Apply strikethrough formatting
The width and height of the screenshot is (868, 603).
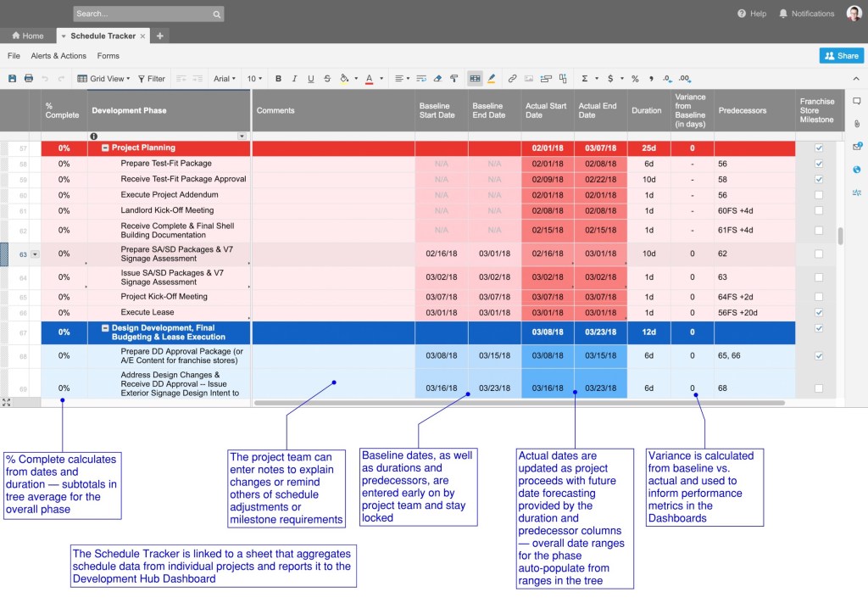coord(327,79)
